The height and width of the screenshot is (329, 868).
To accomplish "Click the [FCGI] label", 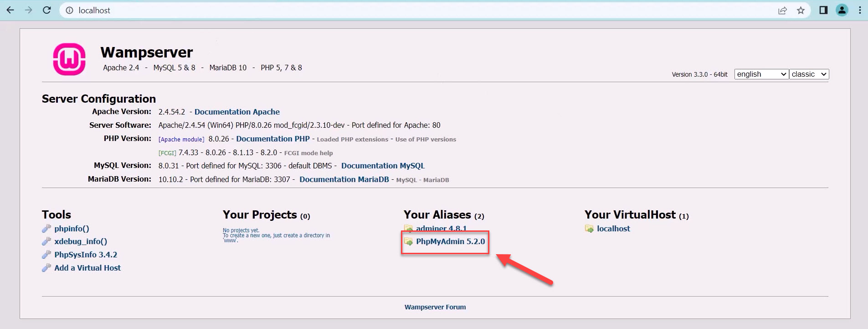I will 167,153.
